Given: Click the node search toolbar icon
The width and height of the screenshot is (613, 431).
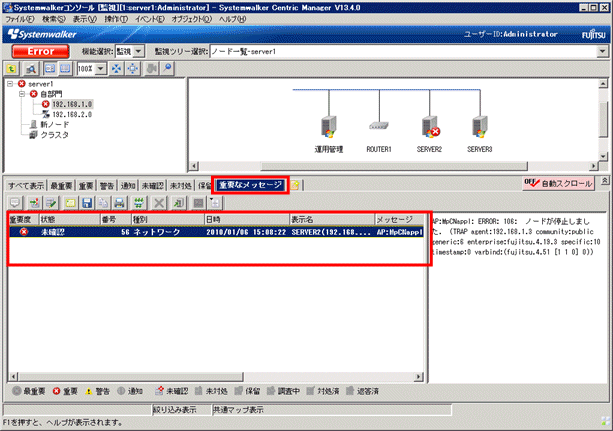Looking at the screenshot, I should tap(31, 69).
